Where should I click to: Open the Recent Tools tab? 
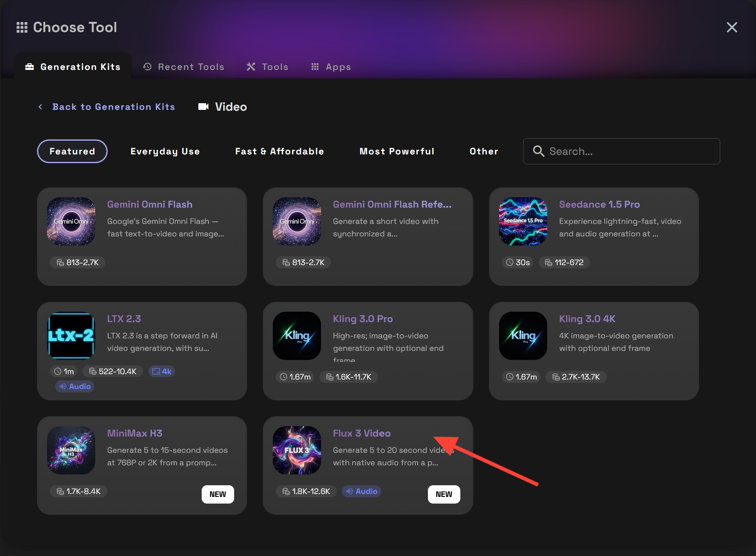tap(183, 67)
